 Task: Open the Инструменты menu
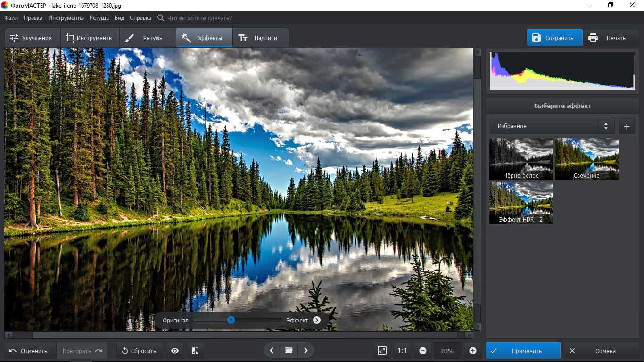(x=66, y=18)
